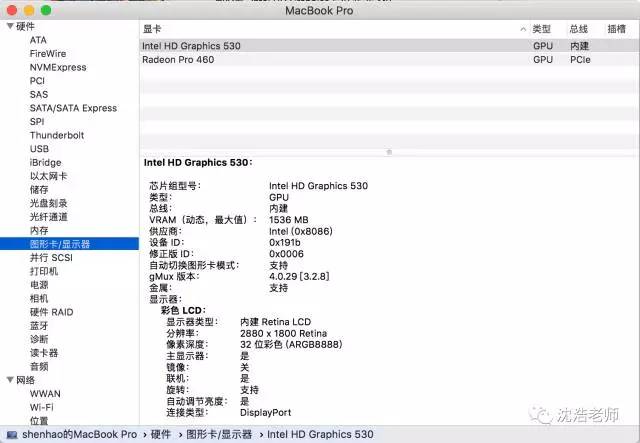Image resolution: width=640 pixels, height=443 pixels.
Task: Click the PCIe bus cell
Action: tap(580, 60)
